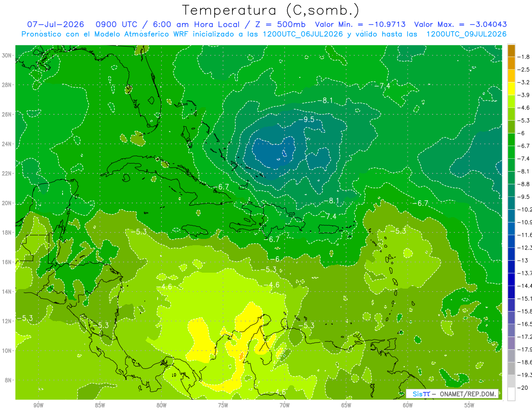Click the "Valor Min. = -10.9713" text

pos(361,24)
